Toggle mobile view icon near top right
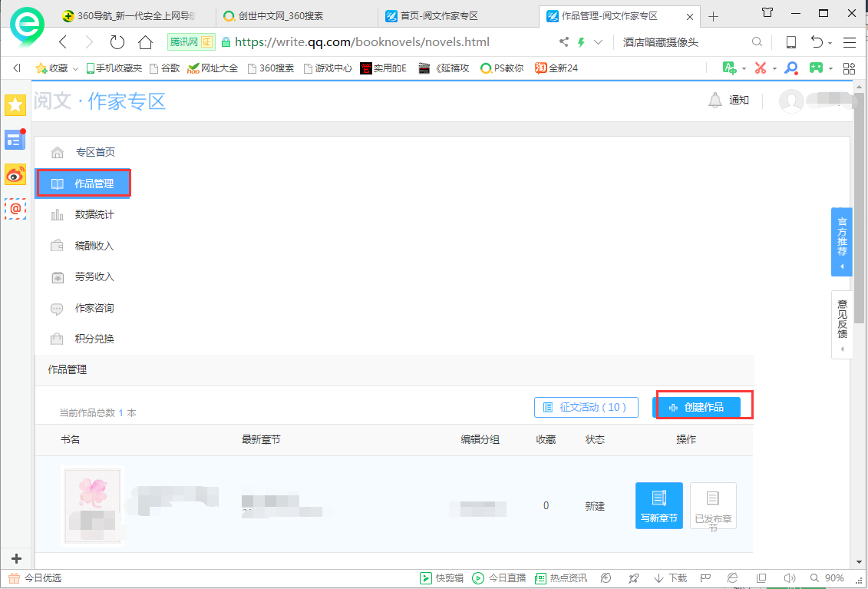Screen dimensions: 868x589 pos(790,41)
